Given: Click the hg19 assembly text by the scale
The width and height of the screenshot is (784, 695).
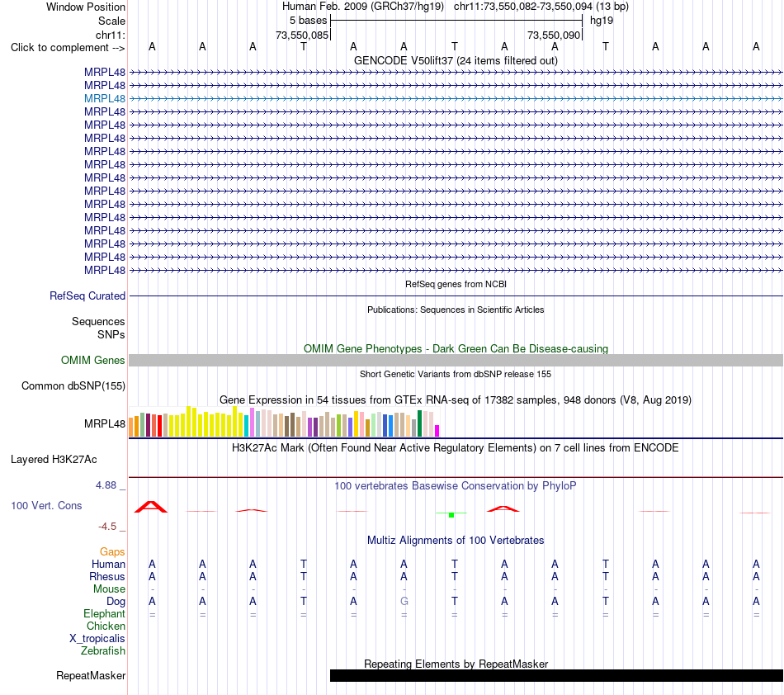Looking at the screenshot, I should coord(602,21).
